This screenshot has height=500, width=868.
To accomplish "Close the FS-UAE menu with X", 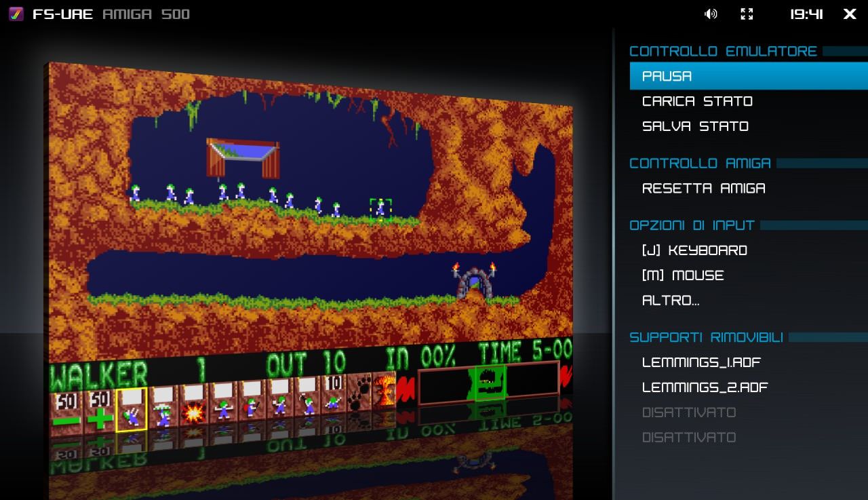I will click(x=850, y=14).
